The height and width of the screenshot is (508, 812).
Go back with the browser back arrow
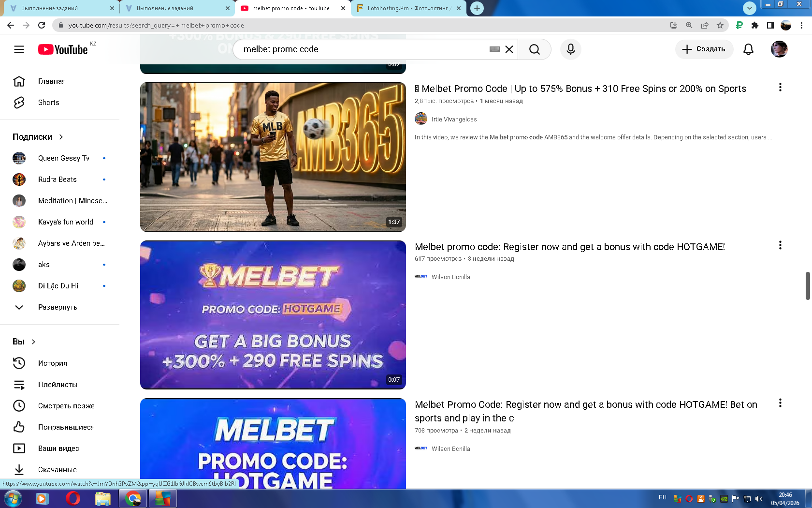pyautogui.click(x=11, y=25)
